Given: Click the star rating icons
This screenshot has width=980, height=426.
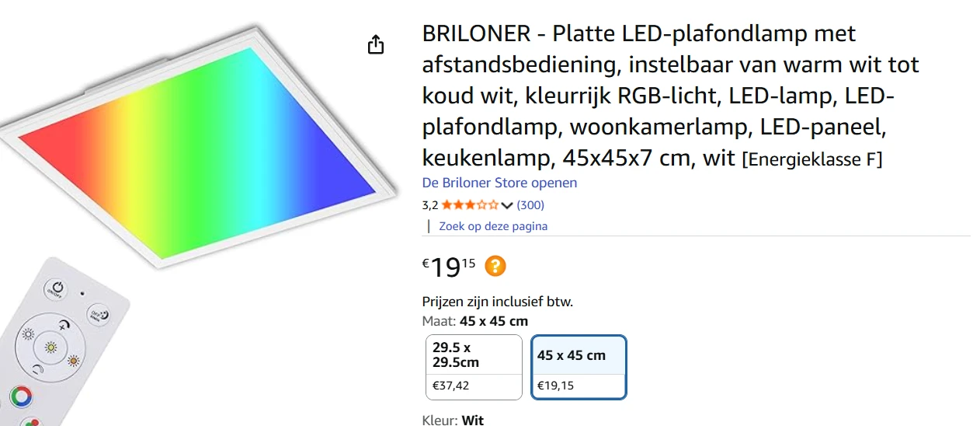Looking at the screenshot, I should click(x=470, y=205).
